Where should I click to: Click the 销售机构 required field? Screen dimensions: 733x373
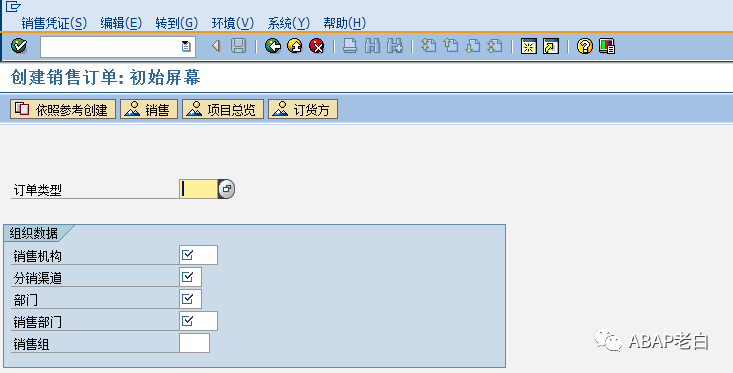click(x=198, y=255)
